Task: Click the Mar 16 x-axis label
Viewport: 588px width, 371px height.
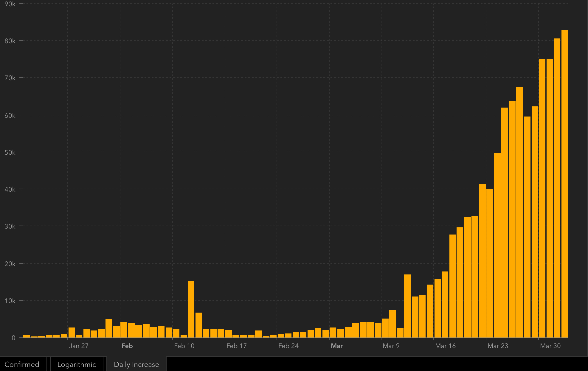Action: (x=445, y=346)
